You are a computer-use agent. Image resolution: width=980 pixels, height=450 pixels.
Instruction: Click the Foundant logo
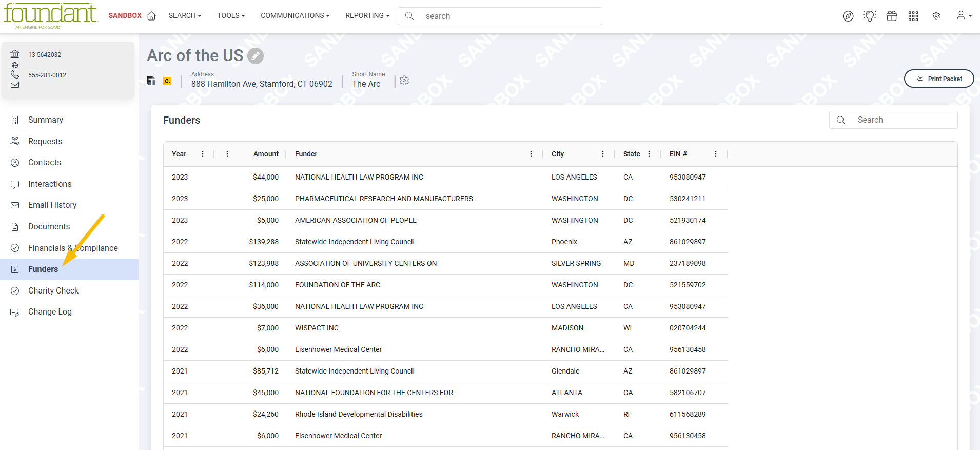[50, 16]
